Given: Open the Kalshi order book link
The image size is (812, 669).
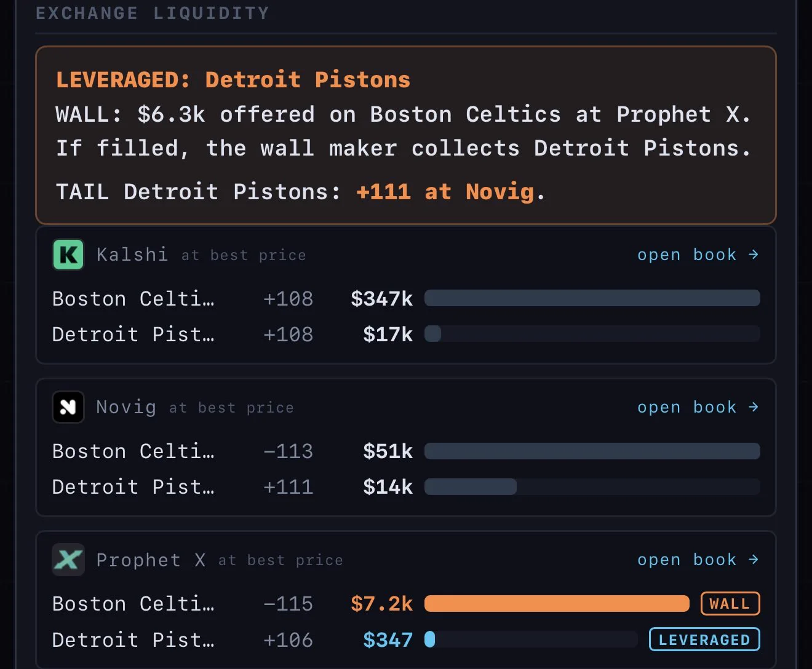Looking at the screenshot, I should (698, 255).
